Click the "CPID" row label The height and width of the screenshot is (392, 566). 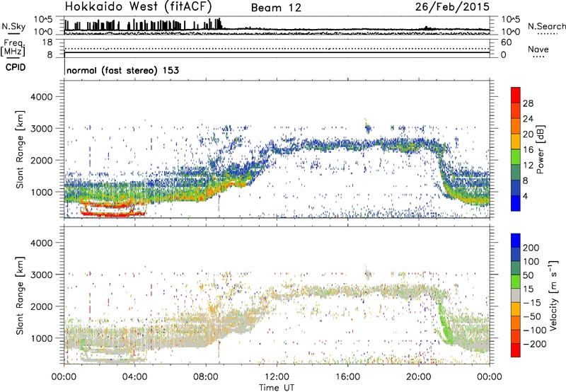point(16,67)
